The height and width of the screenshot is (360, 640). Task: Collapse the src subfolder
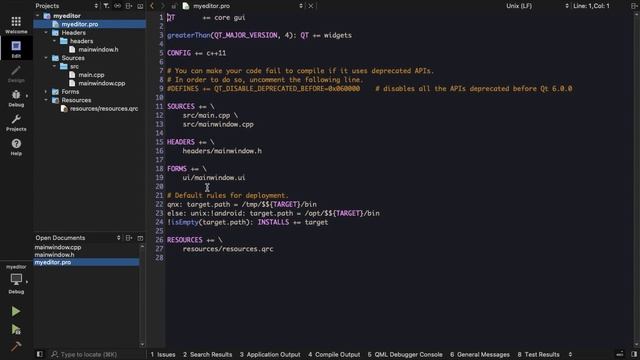click(x=54, y=66)
